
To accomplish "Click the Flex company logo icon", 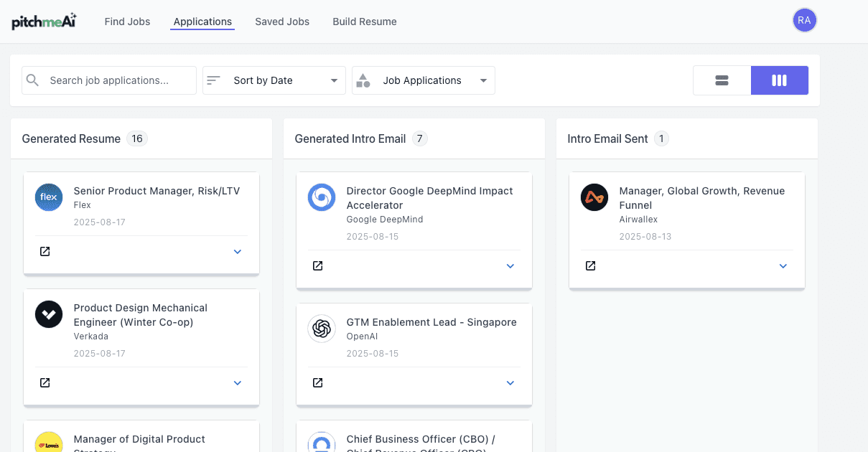I will point(48,197).
